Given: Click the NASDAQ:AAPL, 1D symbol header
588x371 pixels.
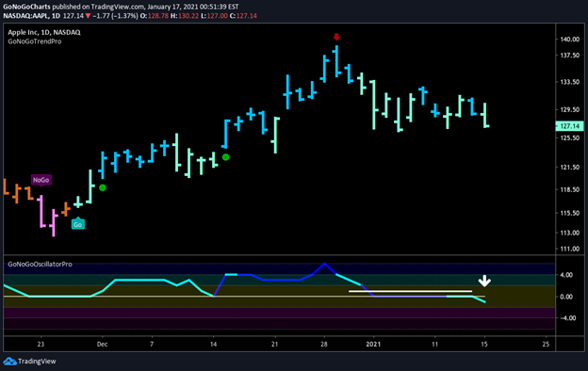Looking at the screenshot, I should [31, 16].
